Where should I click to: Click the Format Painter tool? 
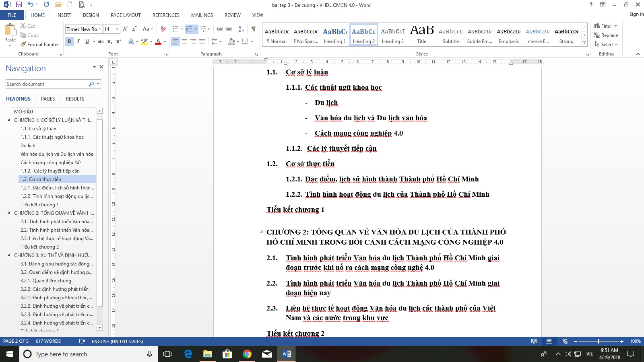click(39, 44)
